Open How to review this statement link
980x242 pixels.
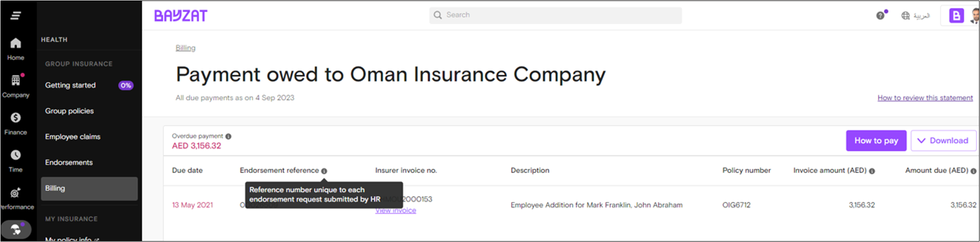(x=925, y=98)
